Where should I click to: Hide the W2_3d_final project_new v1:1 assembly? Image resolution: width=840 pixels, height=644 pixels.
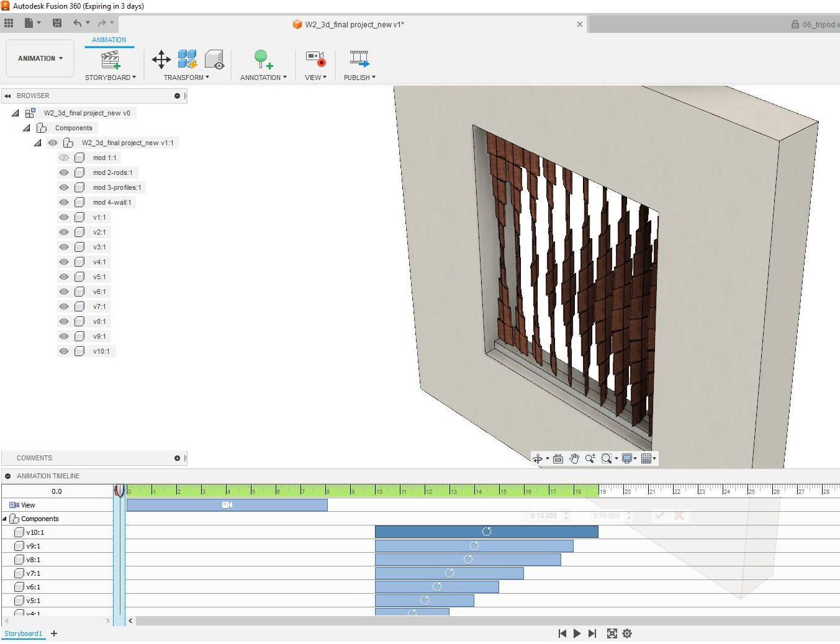53,143
